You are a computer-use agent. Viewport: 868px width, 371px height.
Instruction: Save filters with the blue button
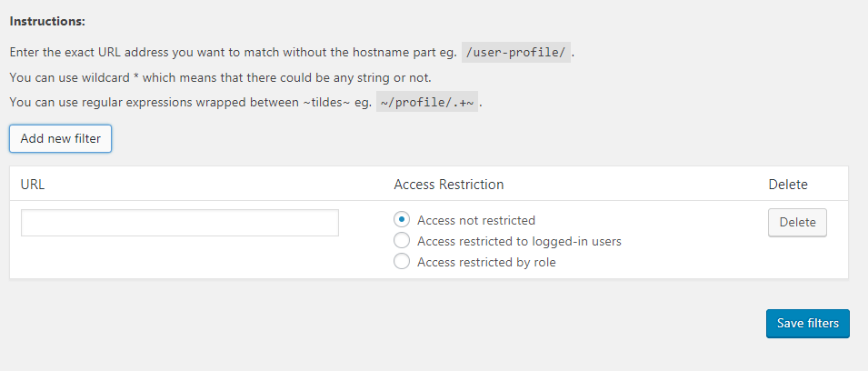807,324
